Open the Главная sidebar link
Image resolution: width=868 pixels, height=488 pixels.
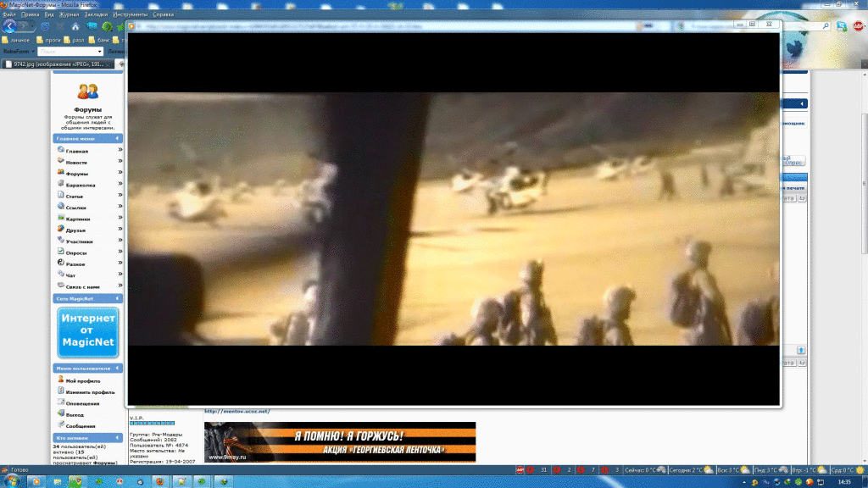coord(77,151)
